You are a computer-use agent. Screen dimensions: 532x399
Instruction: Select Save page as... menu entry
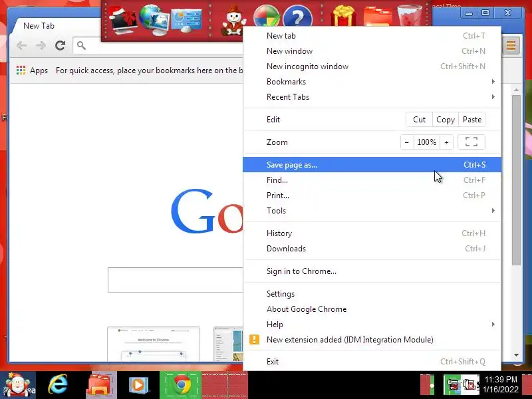pyautogui.click(x=372, y=164)
